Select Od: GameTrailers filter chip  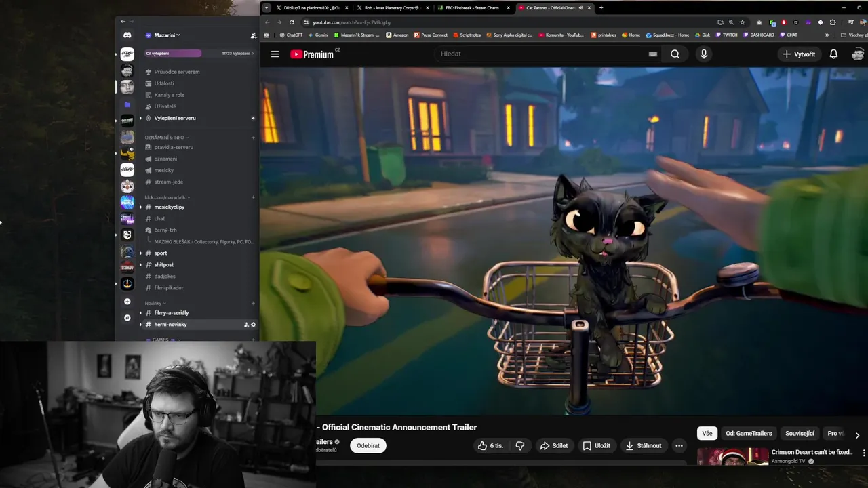pyautogui.click(x=749, y=433)
